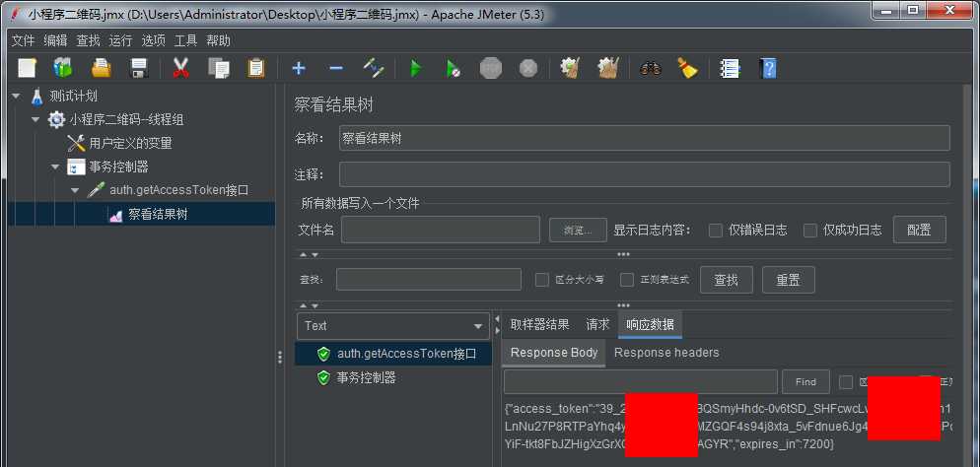Click the Open file icon
980x467 pixels.
pos(102,67)
